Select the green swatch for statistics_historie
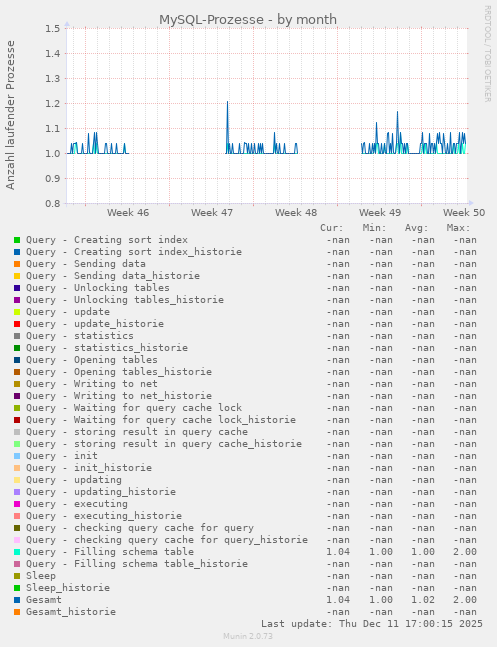Screen dimensions: 497x647 click(x=17, y=348)
